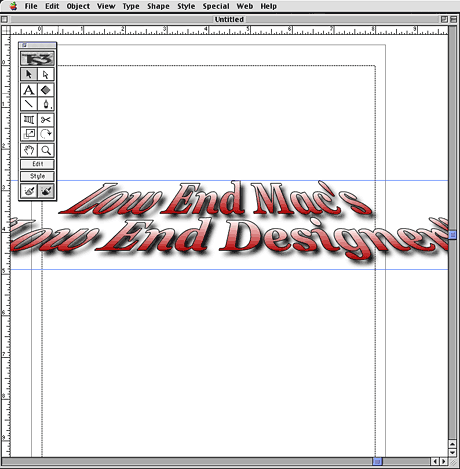Click the horizontal scrollbar thumb

(x=377, y=462)
